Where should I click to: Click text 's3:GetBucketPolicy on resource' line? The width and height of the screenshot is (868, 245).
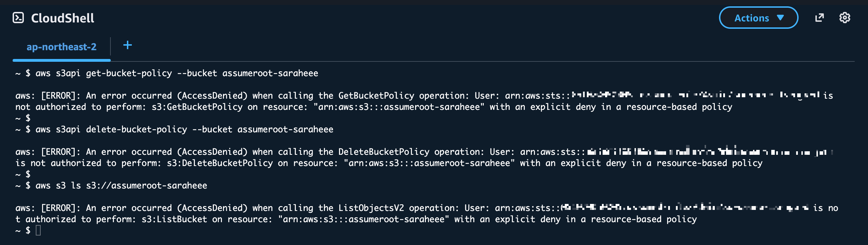pos(374,107)
